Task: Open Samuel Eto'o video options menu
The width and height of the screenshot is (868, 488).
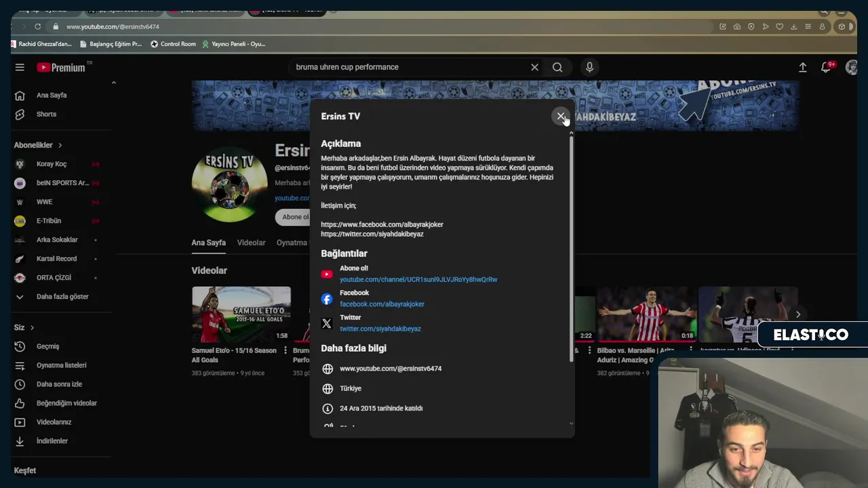Action: coord(285,350)
